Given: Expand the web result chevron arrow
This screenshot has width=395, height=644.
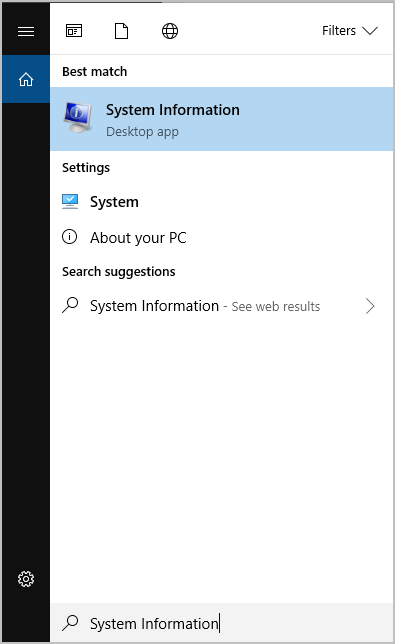Looking at the screenshot, I should [370, 306].
